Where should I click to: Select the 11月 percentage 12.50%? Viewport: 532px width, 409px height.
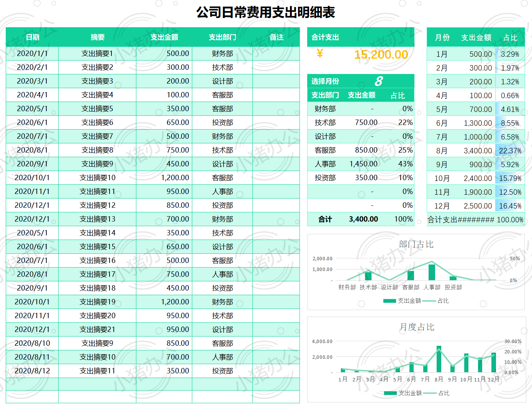[510, 192]
